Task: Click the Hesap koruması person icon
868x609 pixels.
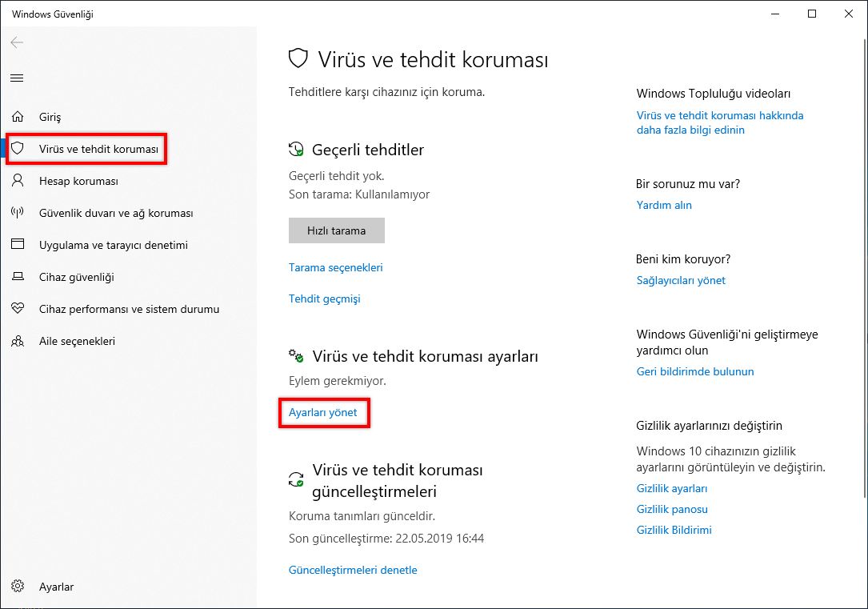Action: pyautogui.click(x=18, y=181)
